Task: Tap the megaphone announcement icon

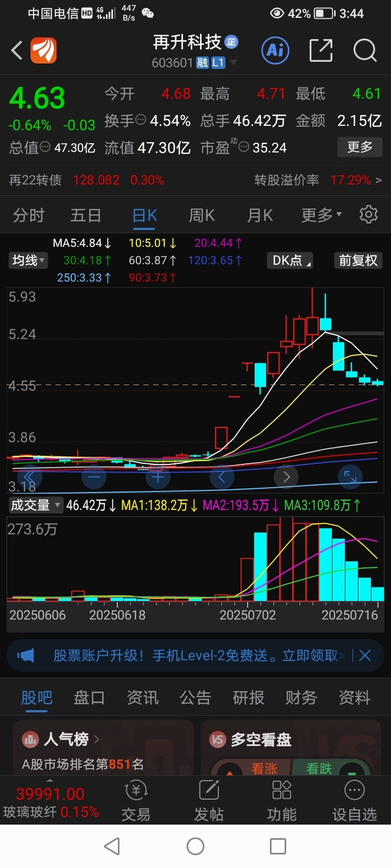Action: tap(26, 655)
